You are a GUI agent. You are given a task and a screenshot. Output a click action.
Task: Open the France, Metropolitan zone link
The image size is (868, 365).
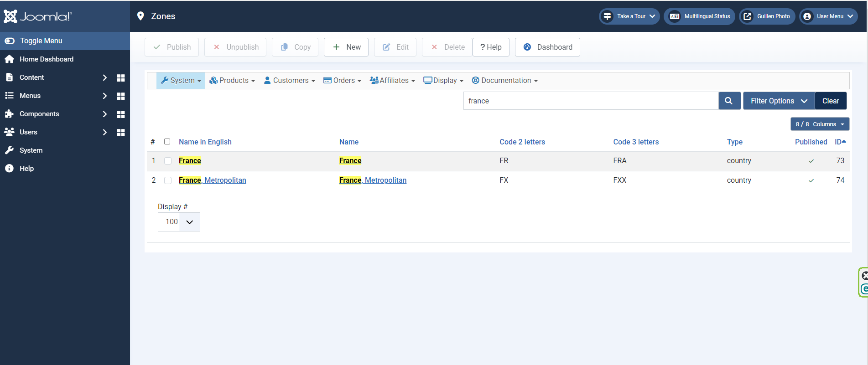213,180
